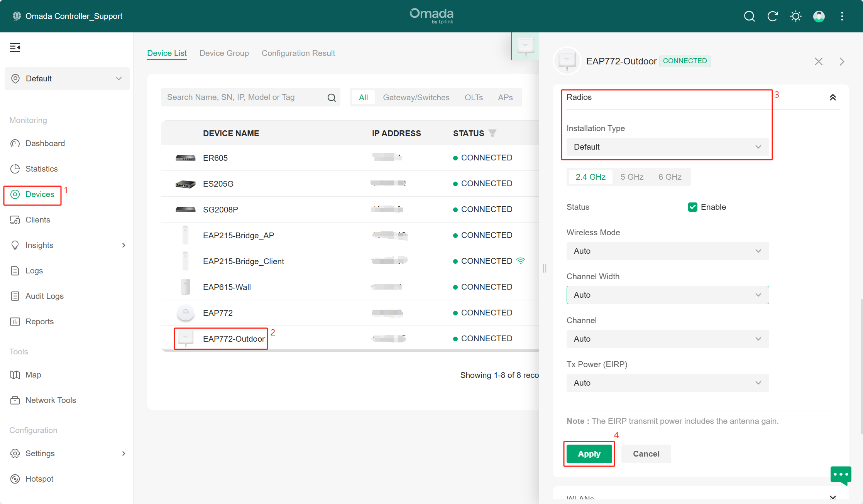Click the refresh icon in top bar

[x=772, y=16]
